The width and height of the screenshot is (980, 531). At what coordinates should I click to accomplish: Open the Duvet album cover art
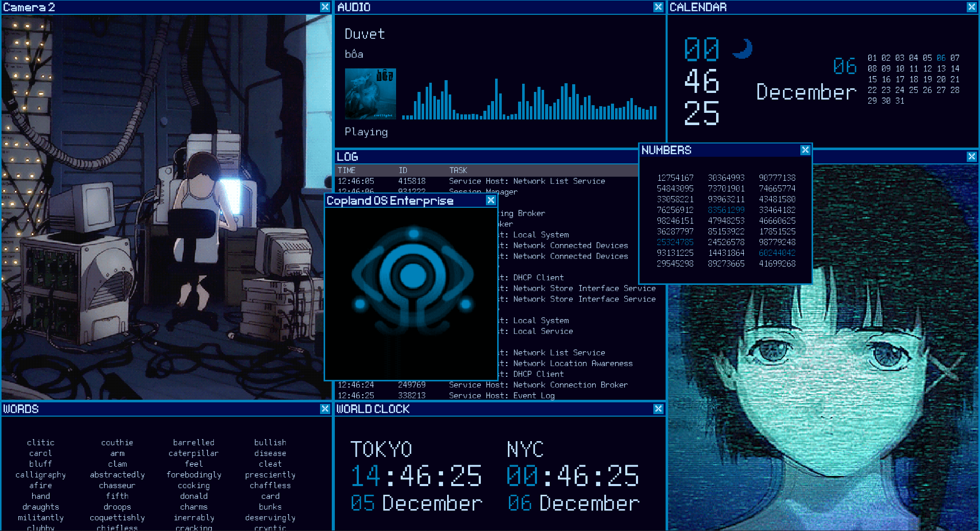(x=370, y=94)
